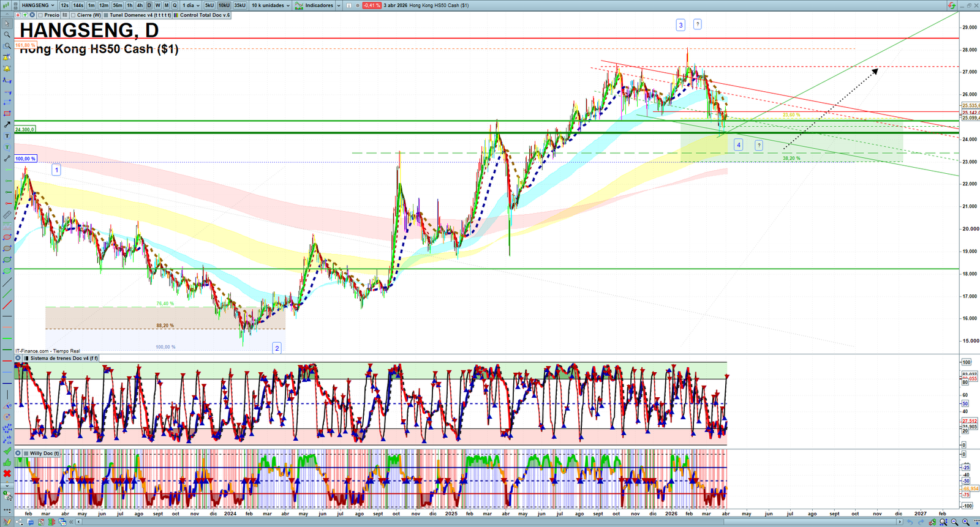Select the 1m timeframe
The width and height of the screenshot is (980, 527).
[x=91, y=6]
